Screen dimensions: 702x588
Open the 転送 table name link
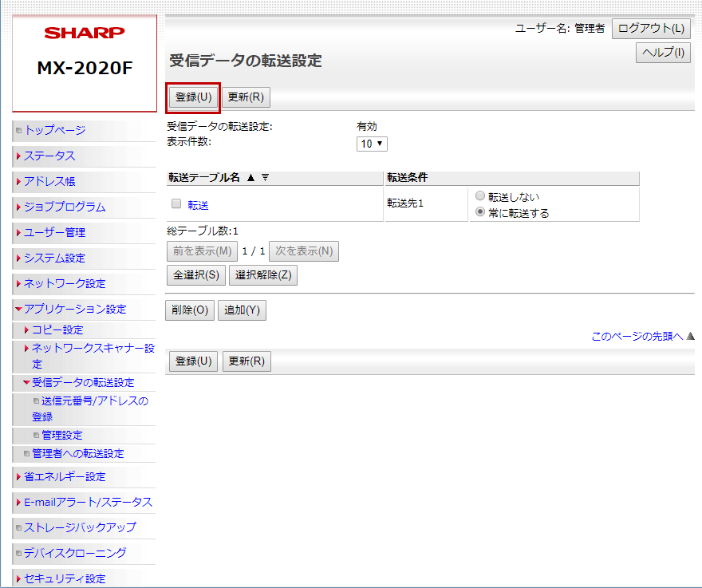198,205
